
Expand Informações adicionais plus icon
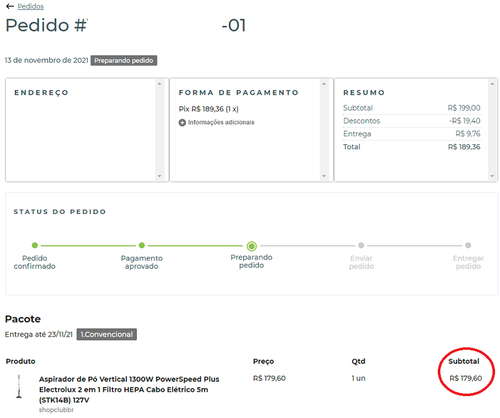tap(182, 123)
